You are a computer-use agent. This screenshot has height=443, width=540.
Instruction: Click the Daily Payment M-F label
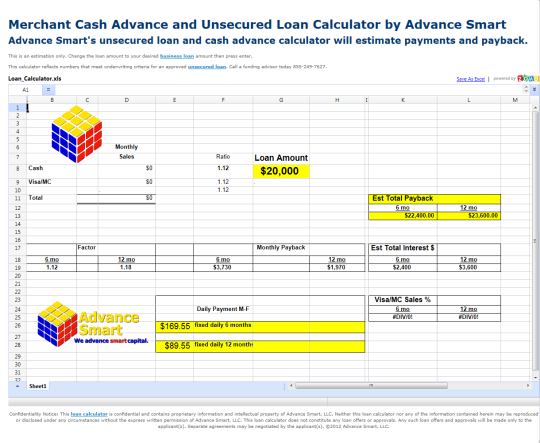(223, 309)
